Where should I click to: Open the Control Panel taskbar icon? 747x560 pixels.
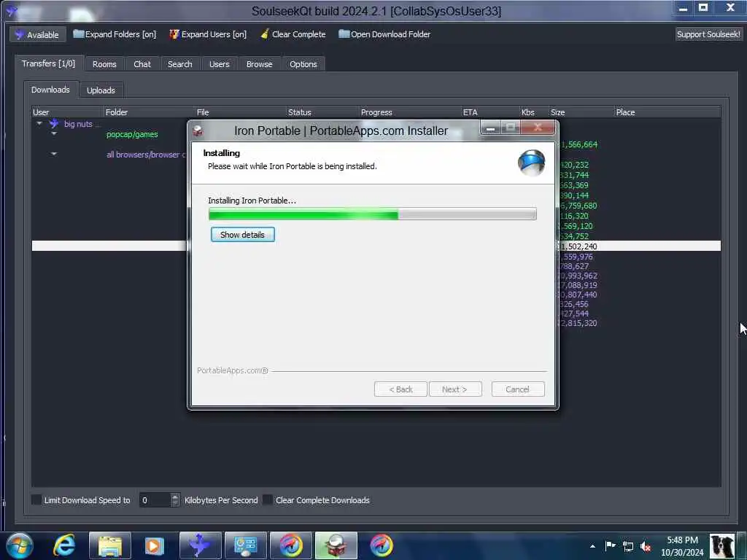tap(245, 545)
